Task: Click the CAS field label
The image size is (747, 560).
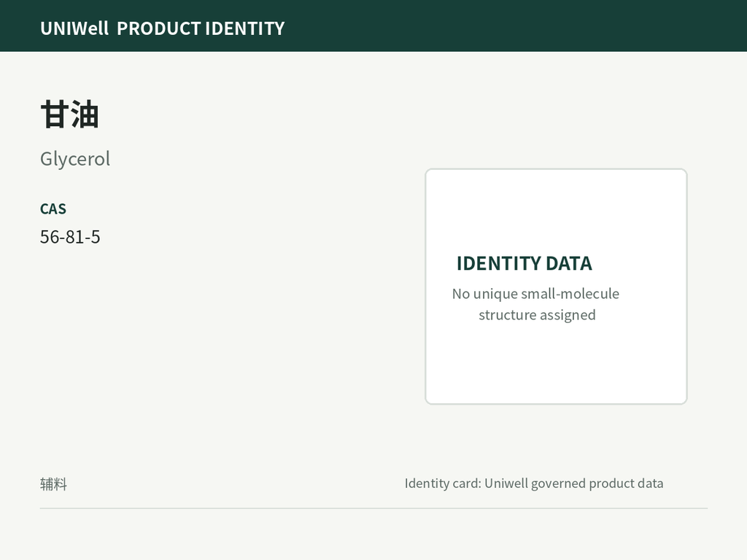Action: click(53, 209)
